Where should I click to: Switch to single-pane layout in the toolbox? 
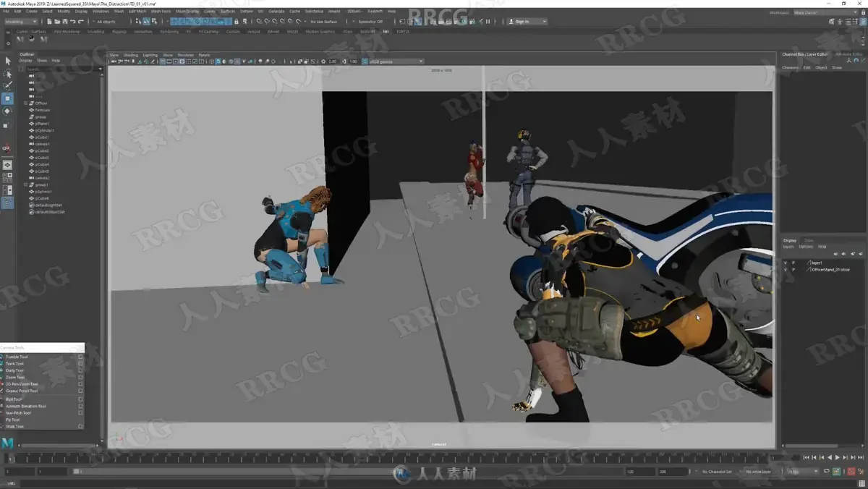pyautogui.click(x=7, y=165)
